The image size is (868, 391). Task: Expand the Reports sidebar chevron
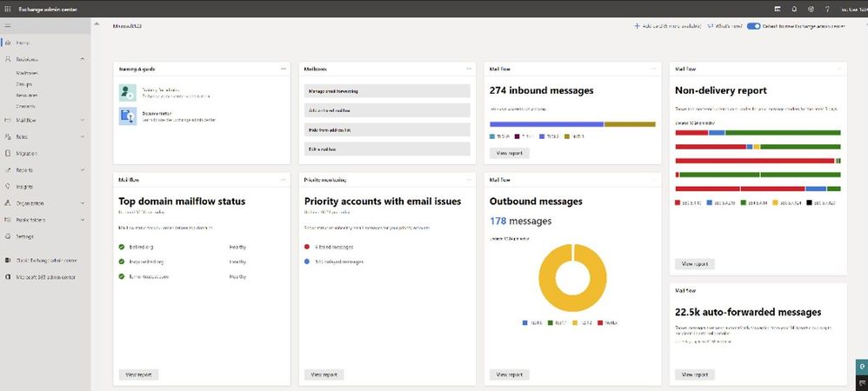coord(83,169)
